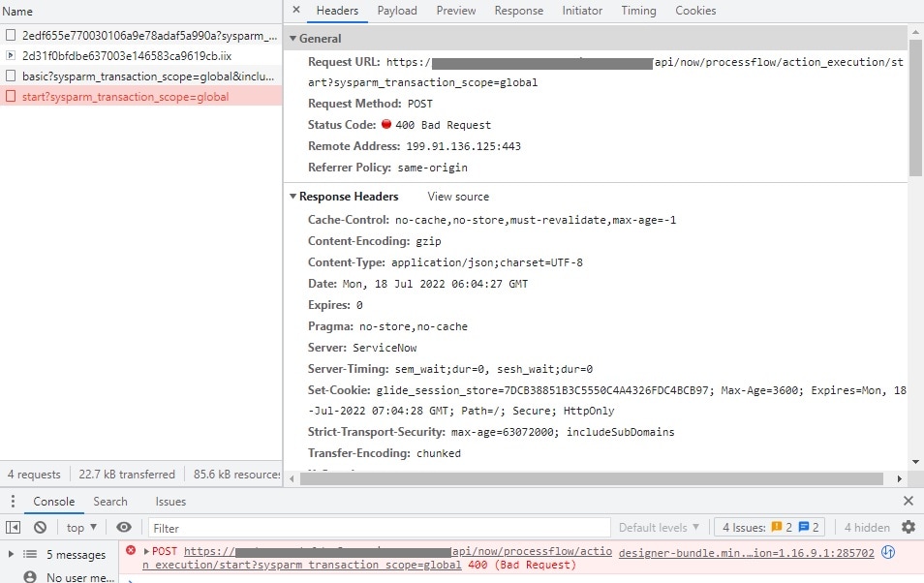Click the Strict-Transport-Security header value
Screen dimensions: 924x583
point(563,432)
